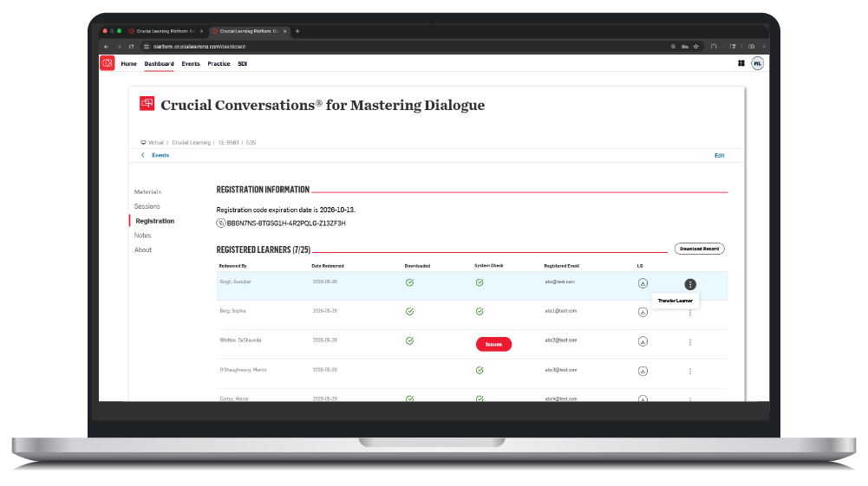Click the Downloaded checkmark for Whitten, DeShaunda
868x486 pixels.
409,340
